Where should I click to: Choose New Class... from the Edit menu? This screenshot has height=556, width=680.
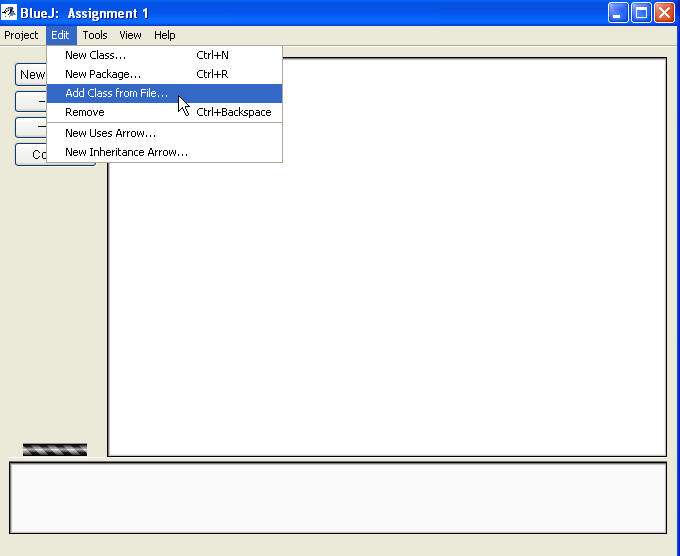pos(95,55)
